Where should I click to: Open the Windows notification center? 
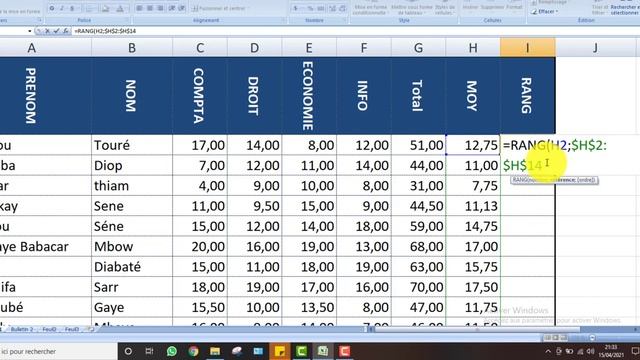click(x=635, y=351)
